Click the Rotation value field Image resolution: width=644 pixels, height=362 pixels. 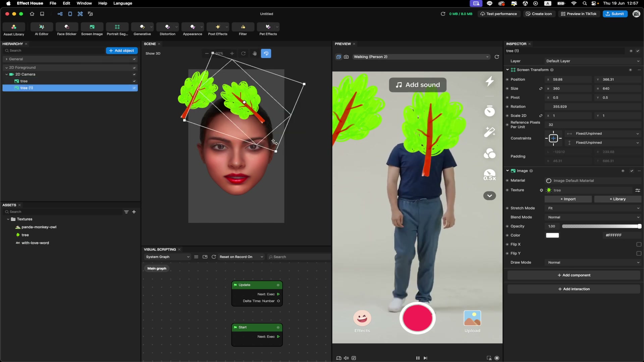click(x=593, y=107)
